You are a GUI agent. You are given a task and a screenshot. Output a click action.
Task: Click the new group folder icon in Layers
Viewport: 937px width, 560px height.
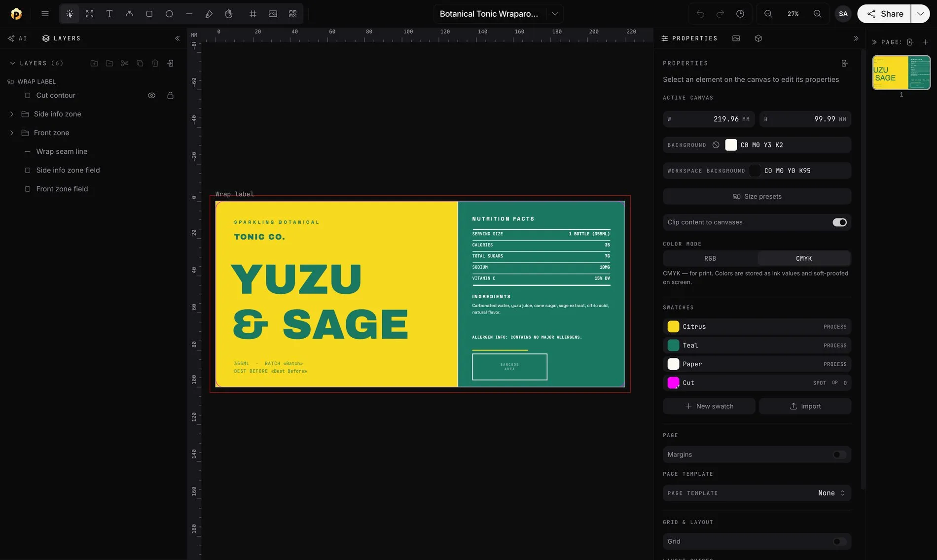click(94, 63)
